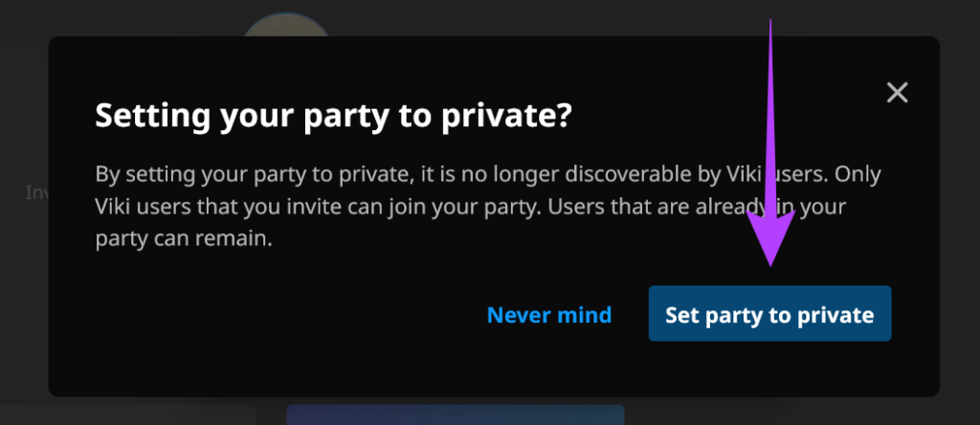Screen dimensions: 980x425
Task: Click the dimmed bluish panel below the dialog
Action: tap(455, 414)
